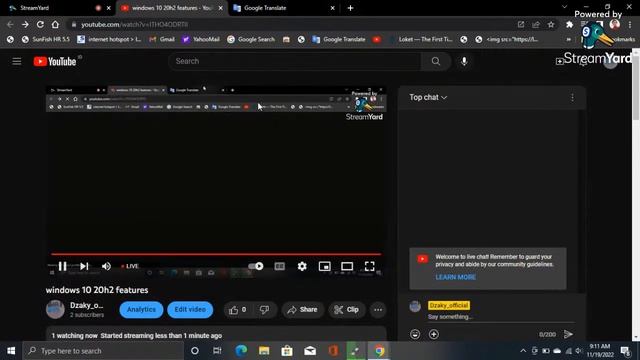
Task: Open the Windows notification center
Action: [x=625, y=351]
